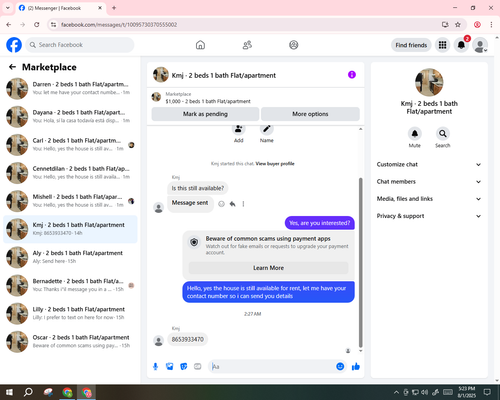The image size is (500, 400).
Task: Open the browser tab search dropdown
Action: 8,8
